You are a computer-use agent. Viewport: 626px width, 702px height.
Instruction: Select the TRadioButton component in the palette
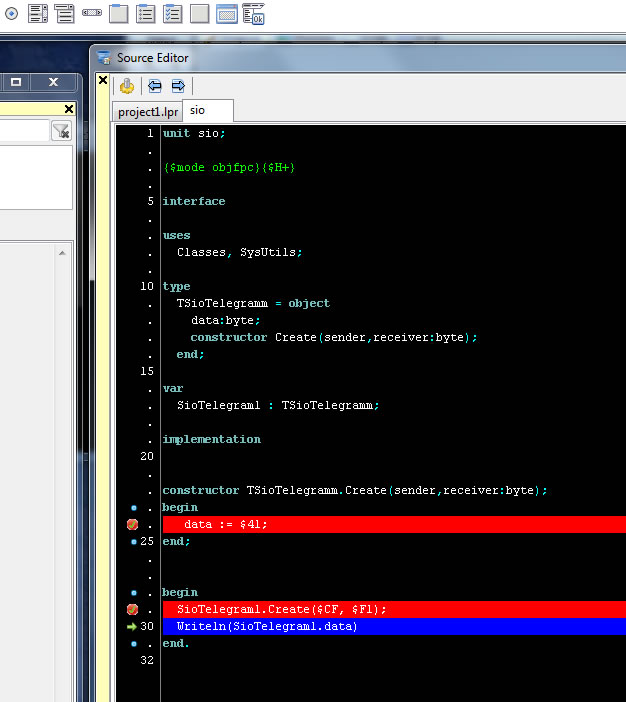coord(12,13)
